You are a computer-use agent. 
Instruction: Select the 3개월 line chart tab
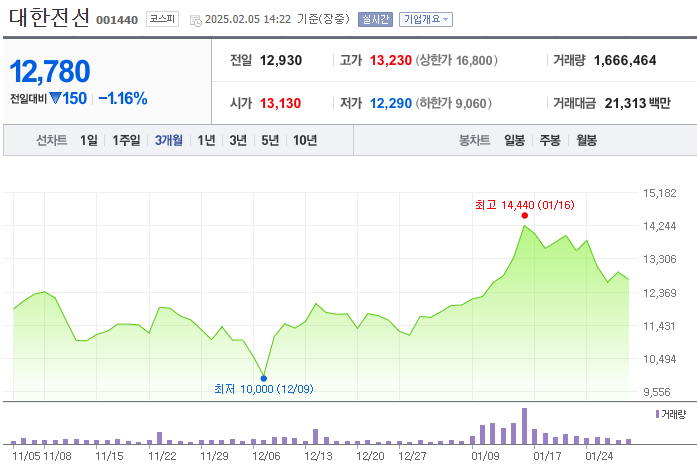pos(168,140)
